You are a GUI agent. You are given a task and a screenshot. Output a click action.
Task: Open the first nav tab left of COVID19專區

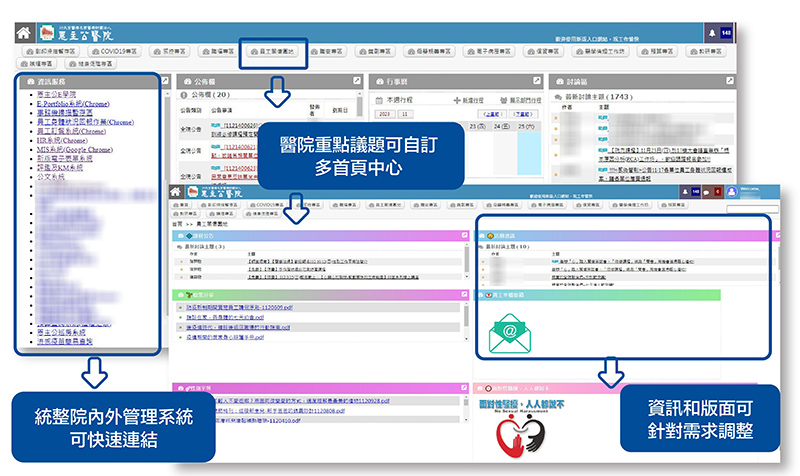(51, 51)
